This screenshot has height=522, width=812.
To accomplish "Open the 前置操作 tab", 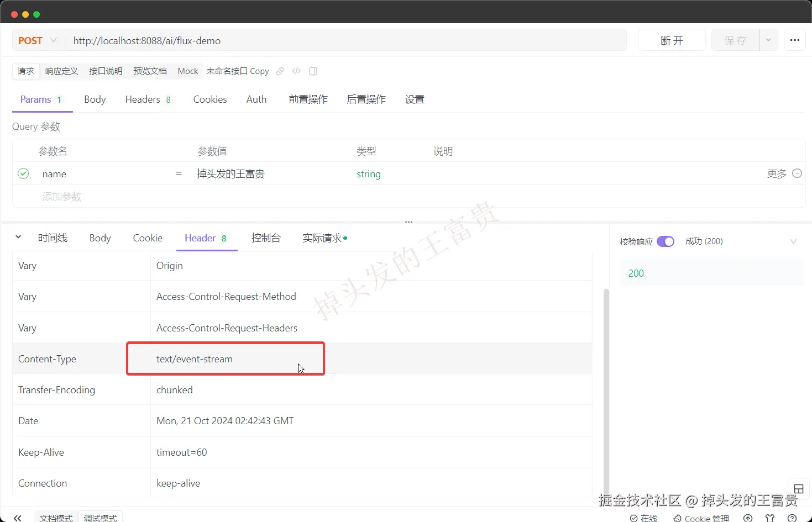I will pos(308,99).
